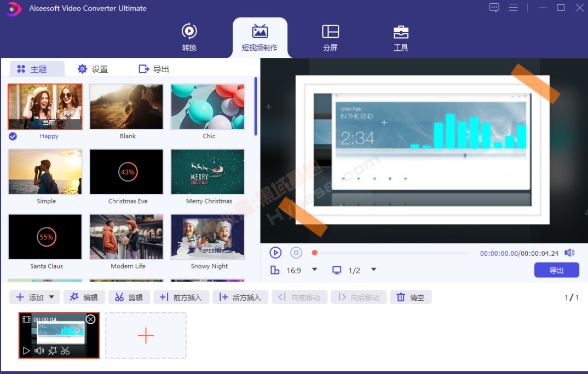Open 剪辑 (Trim) with scissors icon
Image resolution: width=588 pixels, height=374 pixels.
[129, 297]
